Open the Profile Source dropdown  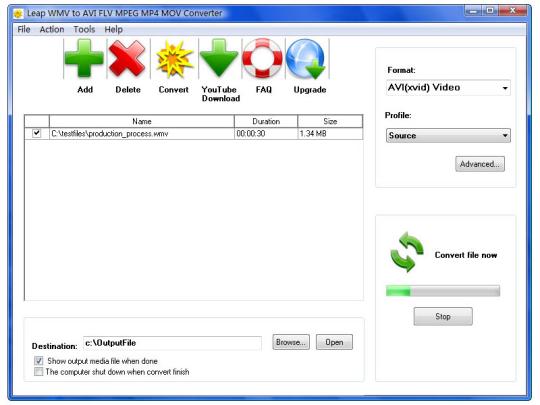tap(448, 135)
